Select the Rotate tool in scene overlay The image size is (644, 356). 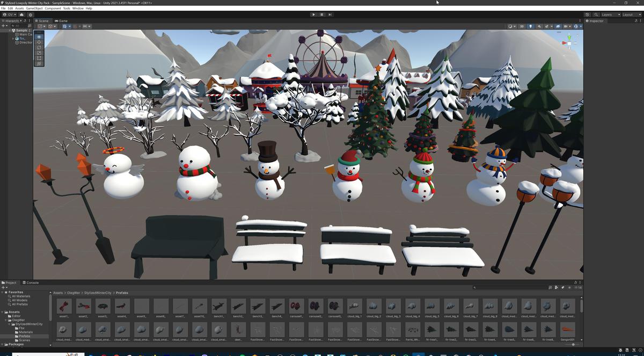[x=39, y=47]
